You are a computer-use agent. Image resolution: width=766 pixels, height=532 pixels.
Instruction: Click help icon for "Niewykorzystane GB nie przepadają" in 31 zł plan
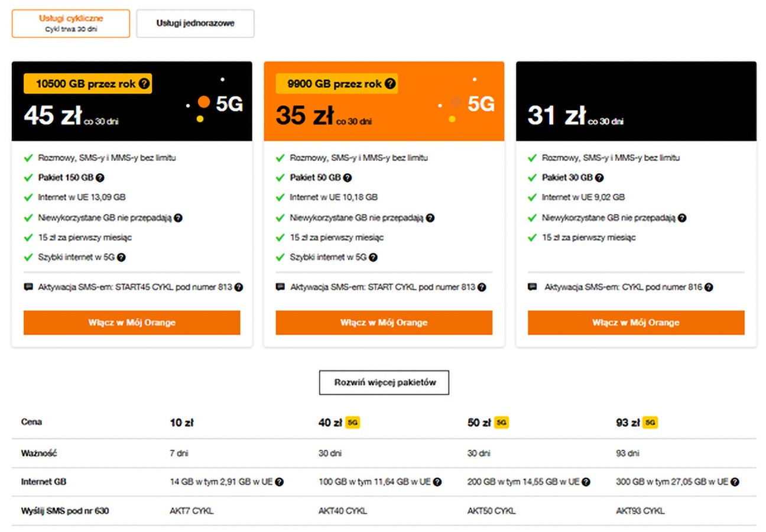[683, 218]
